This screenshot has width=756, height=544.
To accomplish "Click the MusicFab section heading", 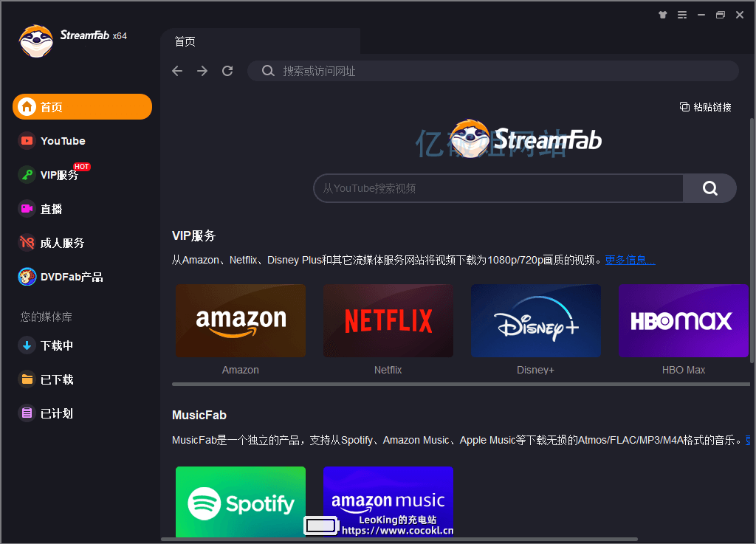I will click(199, 415).
